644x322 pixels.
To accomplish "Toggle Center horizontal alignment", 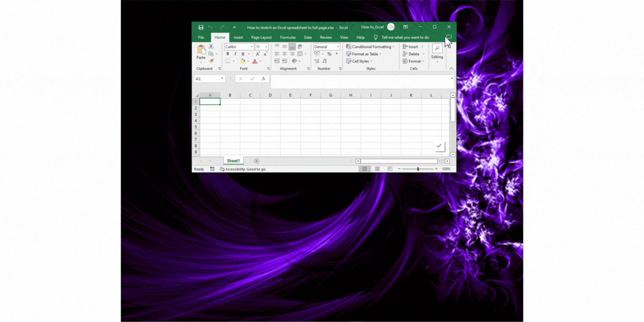I will coord(285,54).
